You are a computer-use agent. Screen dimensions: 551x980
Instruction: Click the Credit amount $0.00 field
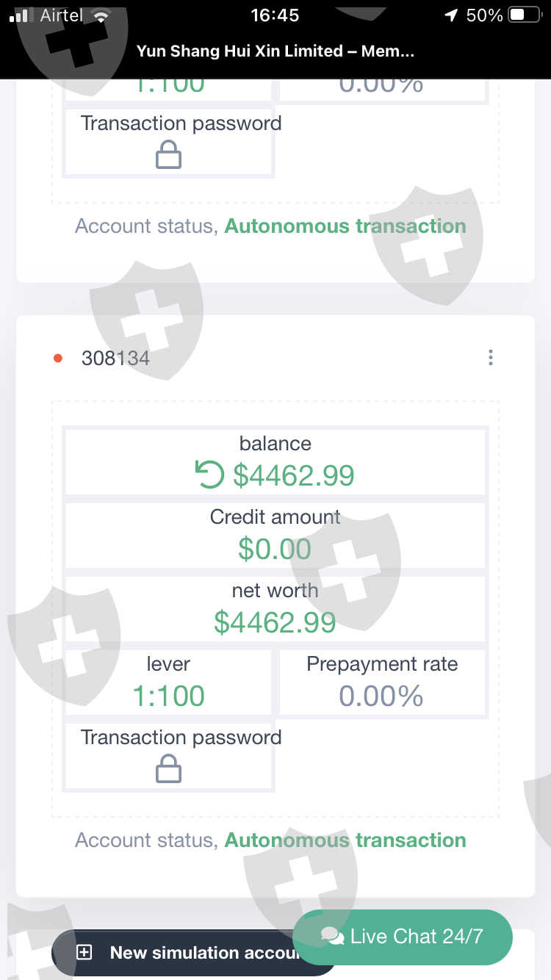tap(275, 549)
